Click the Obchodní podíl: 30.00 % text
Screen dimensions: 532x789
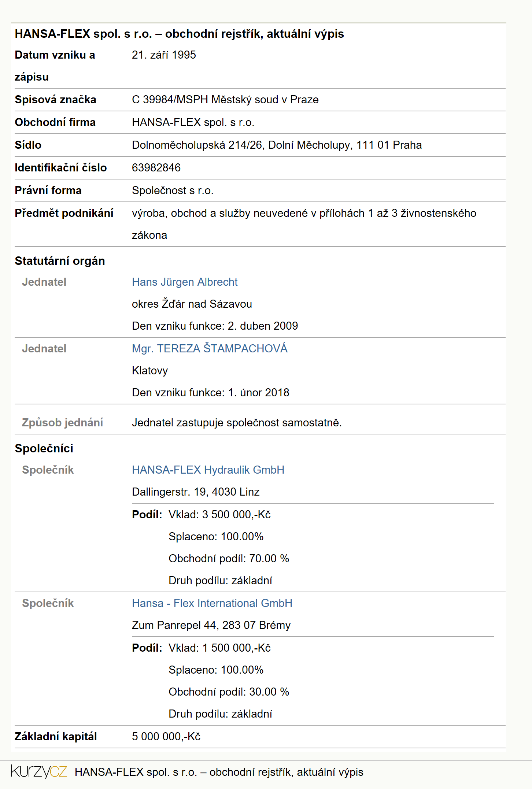tap(229, 692)
